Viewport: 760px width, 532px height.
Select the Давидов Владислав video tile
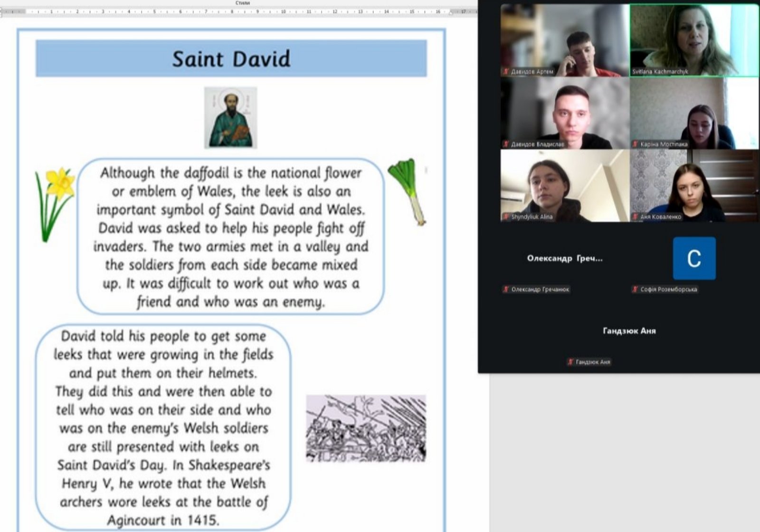[x=565, y=113]
